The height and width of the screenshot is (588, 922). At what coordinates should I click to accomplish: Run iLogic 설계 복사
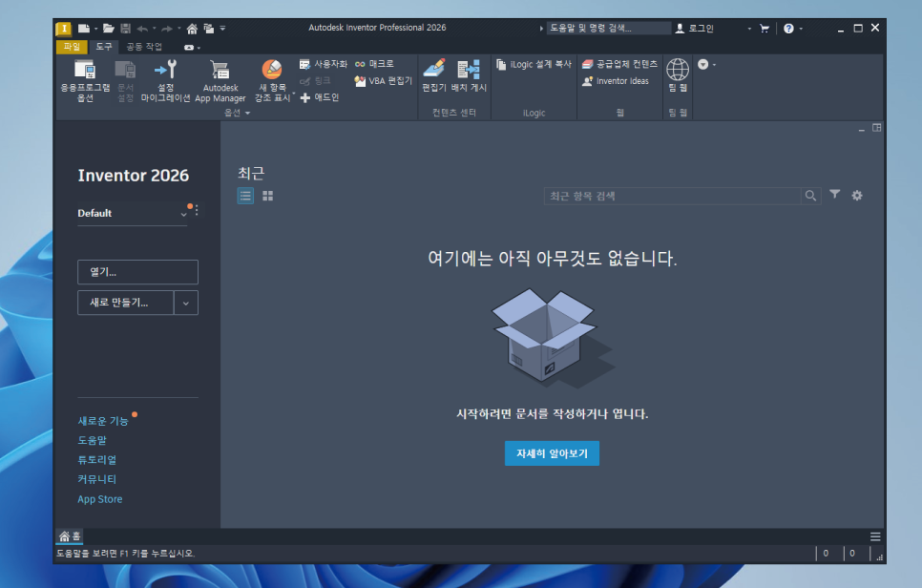coord(534,65)
